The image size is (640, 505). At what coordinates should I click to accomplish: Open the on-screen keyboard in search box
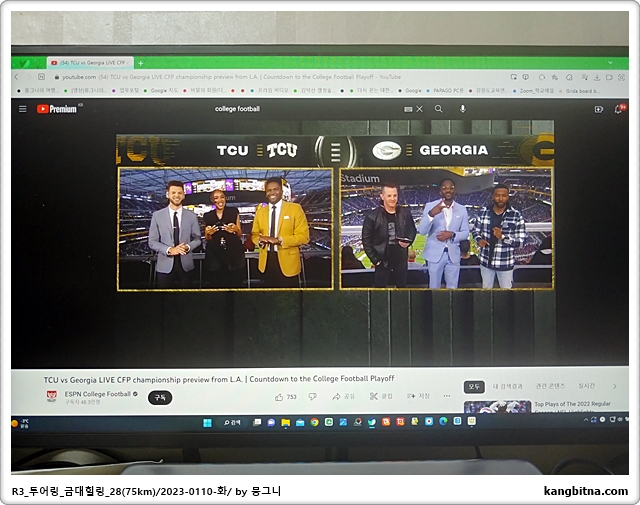[408, 109]
